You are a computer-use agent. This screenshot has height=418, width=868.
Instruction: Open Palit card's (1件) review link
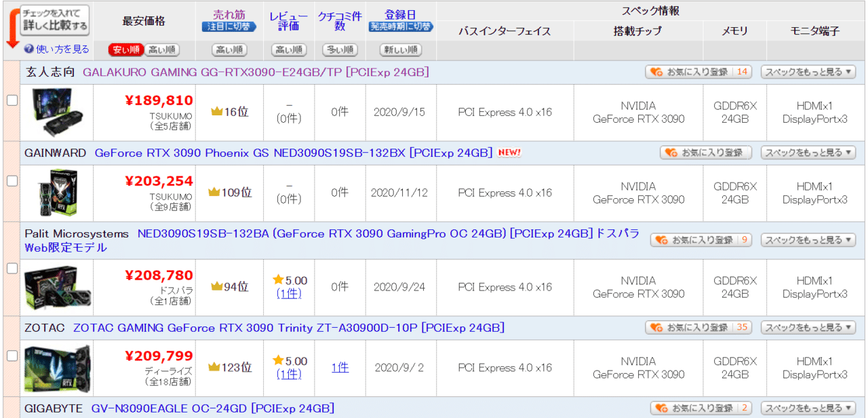[289, 294]
